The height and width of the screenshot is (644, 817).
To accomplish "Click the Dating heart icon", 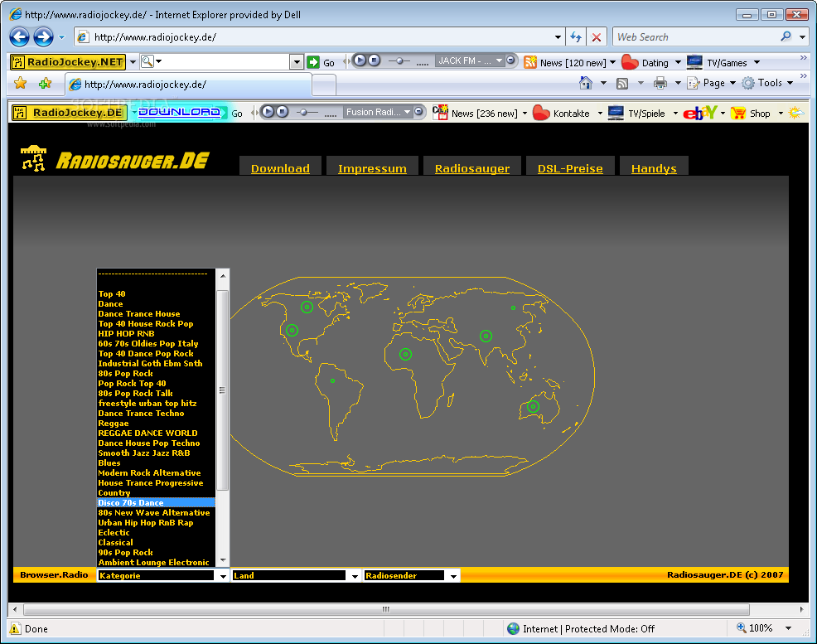I will [630, 62].
